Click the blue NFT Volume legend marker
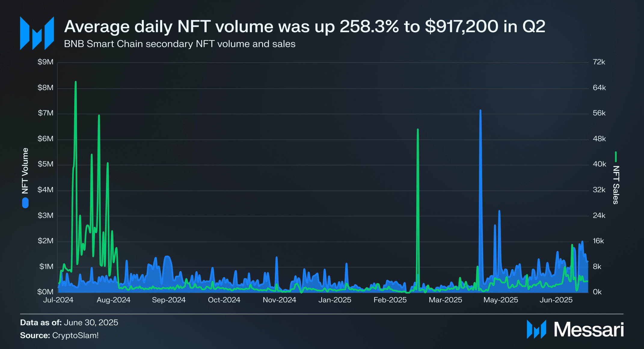This screenshot has width=644, height=349. click(25, 203)
